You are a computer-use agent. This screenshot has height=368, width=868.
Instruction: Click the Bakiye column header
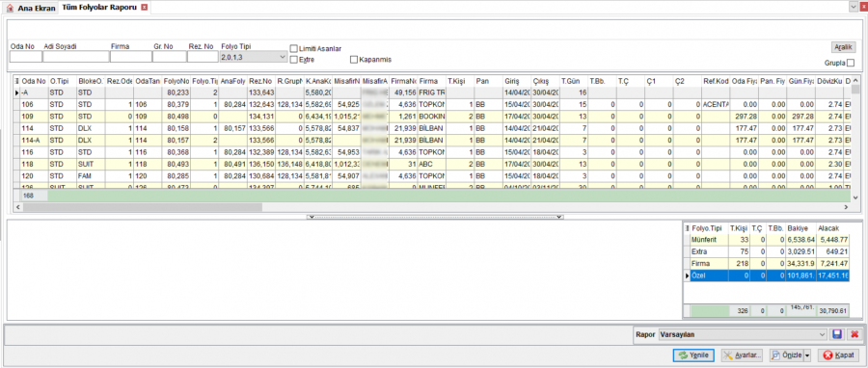coord(800,228)
